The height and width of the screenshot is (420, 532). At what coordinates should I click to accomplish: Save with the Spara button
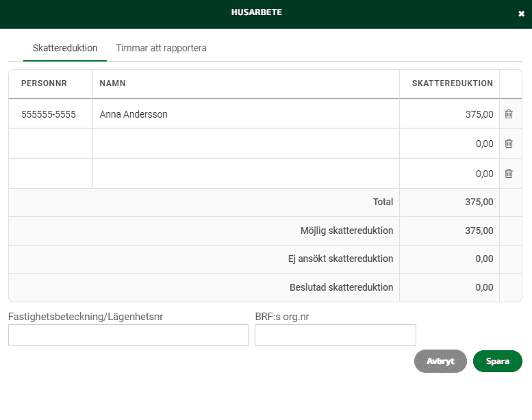tap(497, 361)
